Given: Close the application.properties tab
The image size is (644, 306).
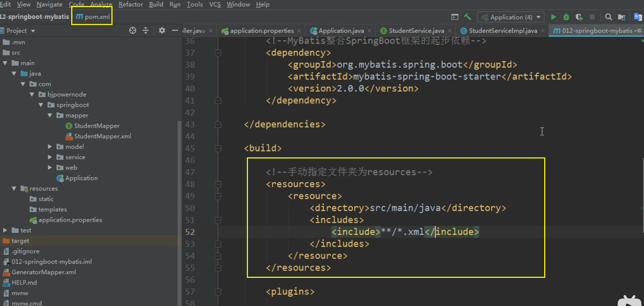Looking at the screenshot, I should [x=299, y=31].
